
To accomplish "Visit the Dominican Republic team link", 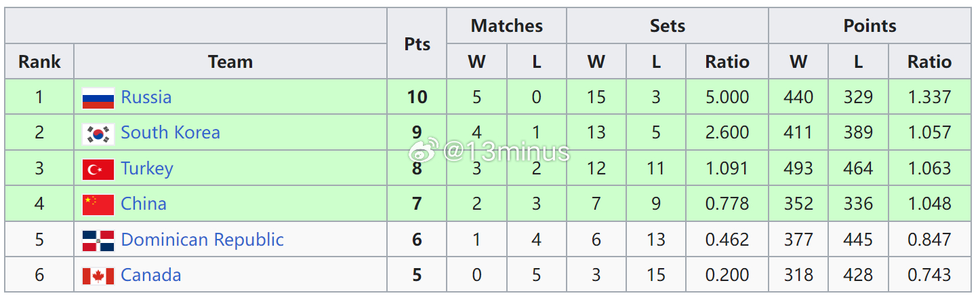I will coord(202,240).
